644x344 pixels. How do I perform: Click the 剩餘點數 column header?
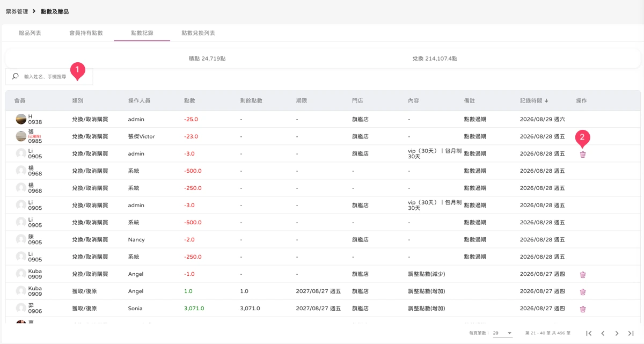(251, 101)
